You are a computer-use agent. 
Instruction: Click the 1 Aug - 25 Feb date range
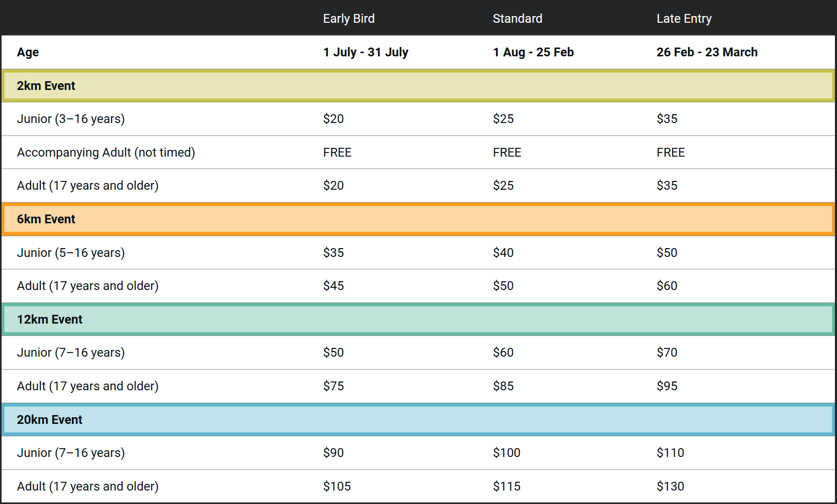pyautogui.click(x=533, y=52)
